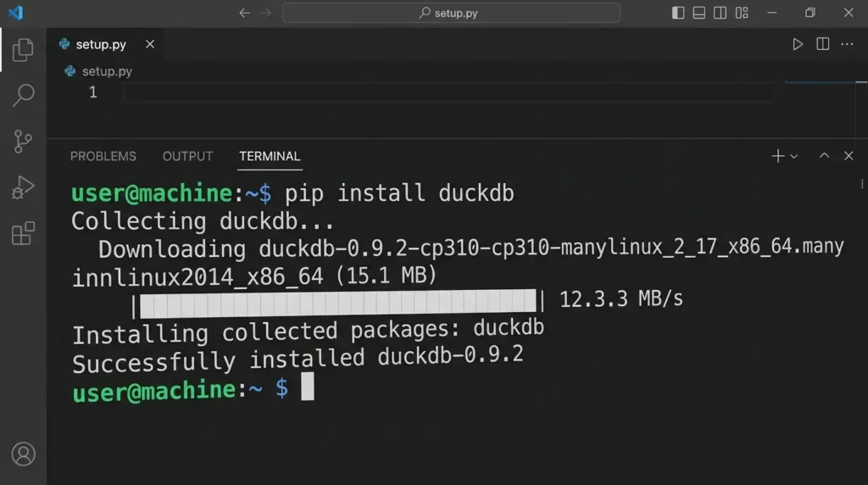Click the setup.py command center search box
Viewport: 868px width, 485px height.
tap(451, 13)
